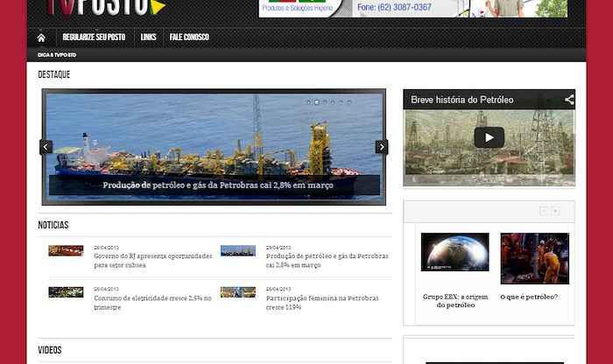Viewport: 613px width, 364px height.
Task: Click the Destaque section heading
Action: [x=54, y=74]
